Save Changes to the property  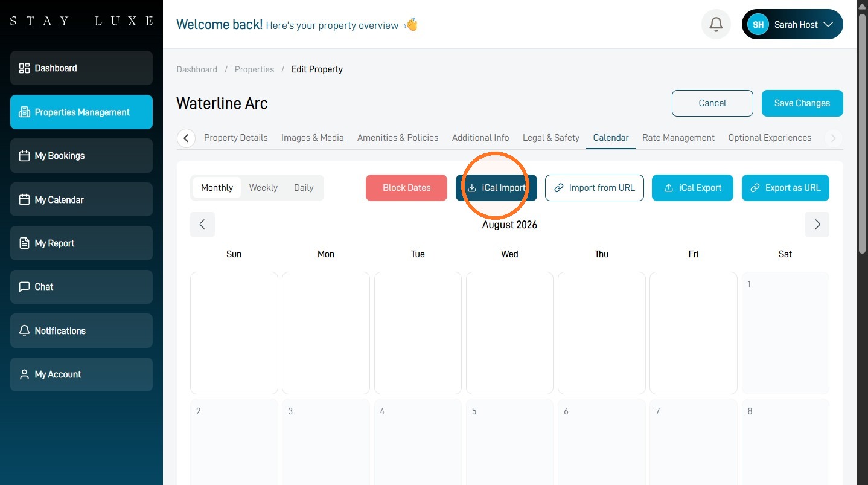click(802, 103)
